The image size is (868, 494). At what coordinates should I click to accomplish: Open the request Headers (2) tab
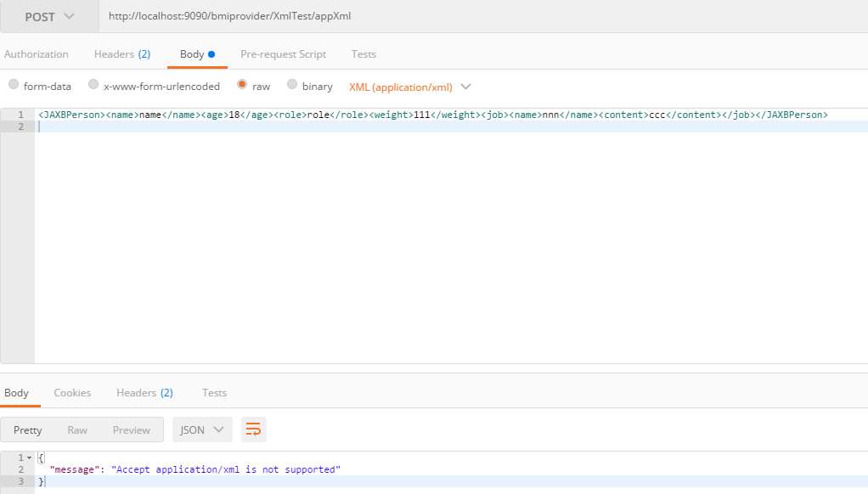pos(122,54)
